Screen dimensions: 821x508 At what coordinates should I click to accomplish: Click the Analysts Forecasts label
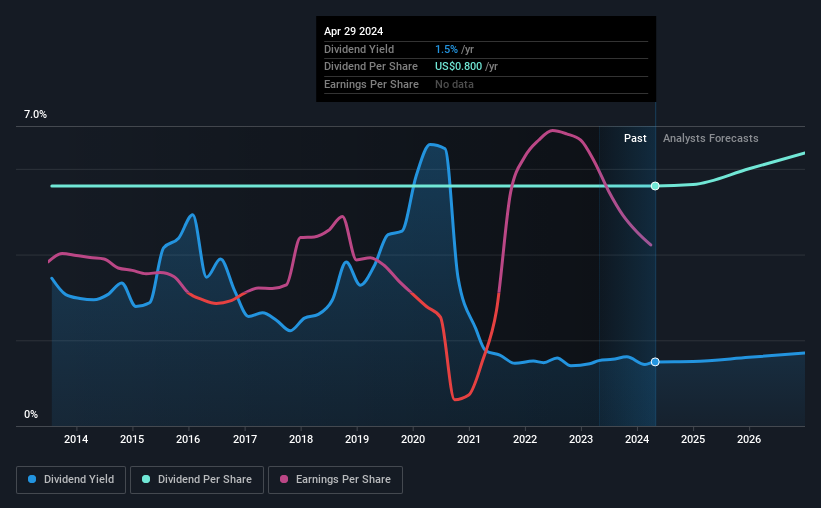711,138
